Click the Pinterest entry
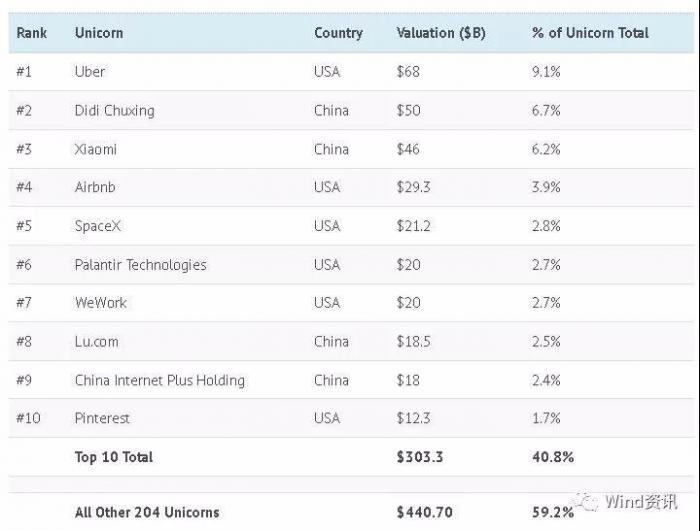The image size is (700, 531). [x=102, y=418]
